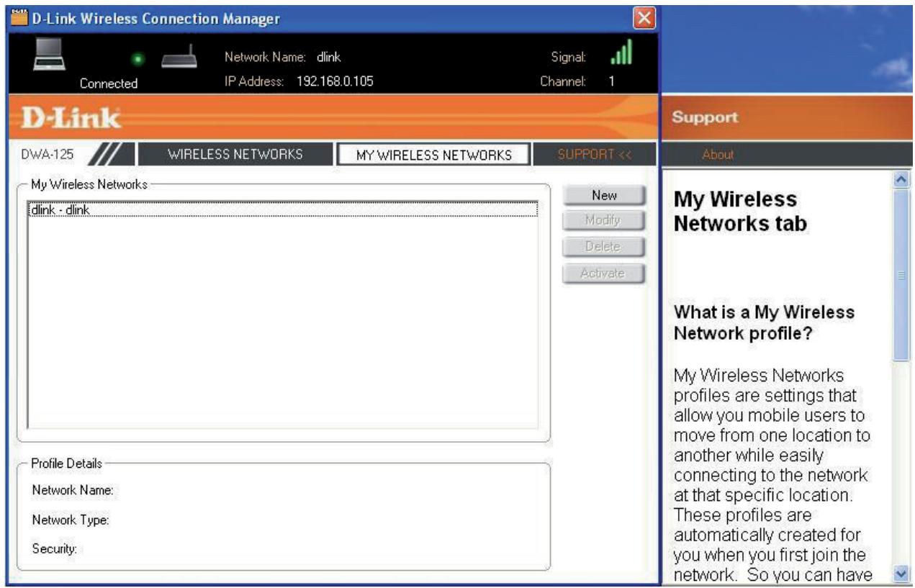Click the My Wireless Networks tab heading

[741, 212]
